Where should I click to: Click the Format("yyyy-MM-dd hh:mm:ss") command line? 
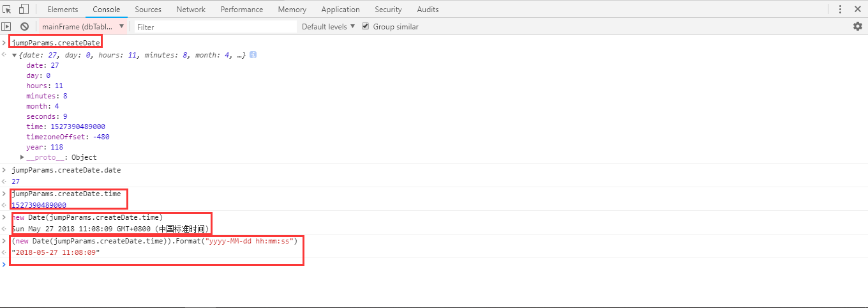pos(154,241)
